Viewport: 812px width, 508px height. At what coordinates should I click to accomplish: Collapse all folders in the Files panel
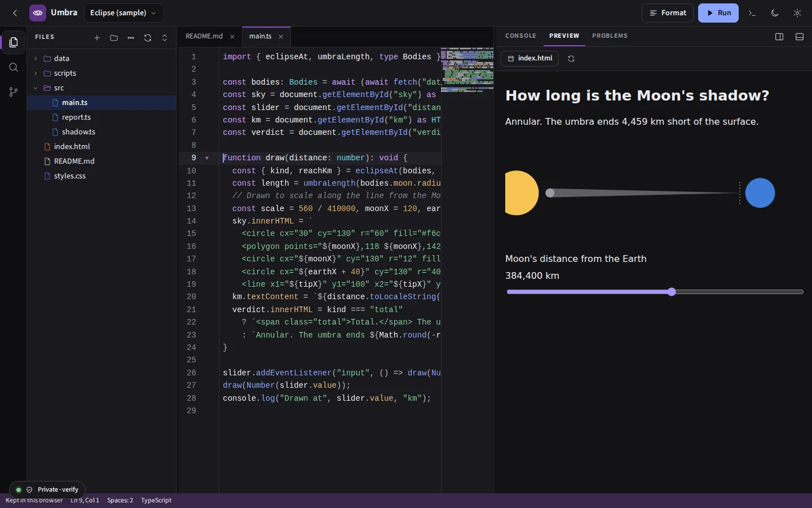(165, 38)
